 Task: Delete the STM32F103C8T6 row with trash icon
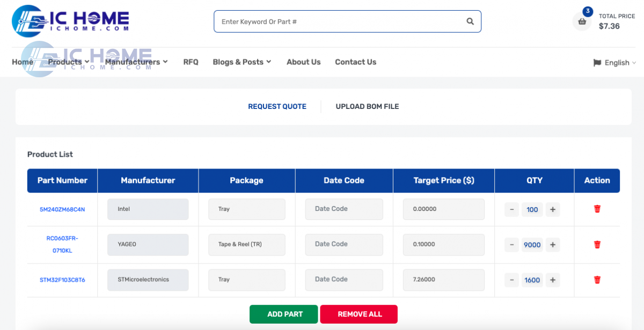(597, 280)
